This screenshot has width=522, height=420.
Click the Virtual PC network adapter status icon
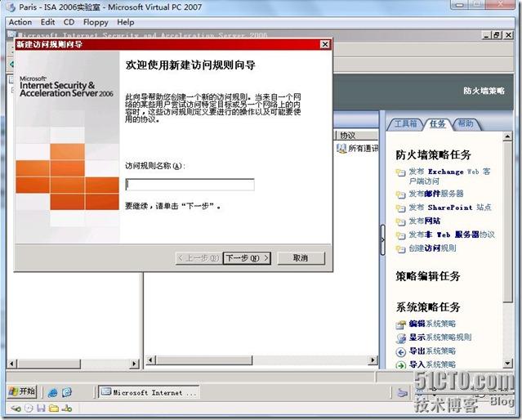tap(67, 409)
